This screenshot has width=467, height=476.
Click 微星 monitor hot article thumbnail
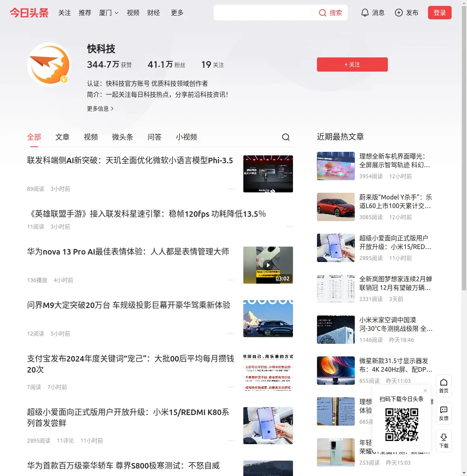click(x=336, y=371)
